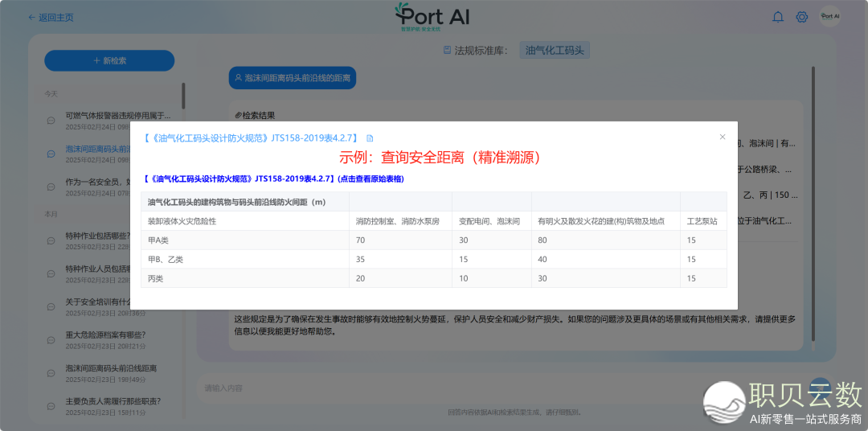The image size is (868, 431).
Task: Open the 油气化工码头 standards library selector
Action: tap(555, 51)
